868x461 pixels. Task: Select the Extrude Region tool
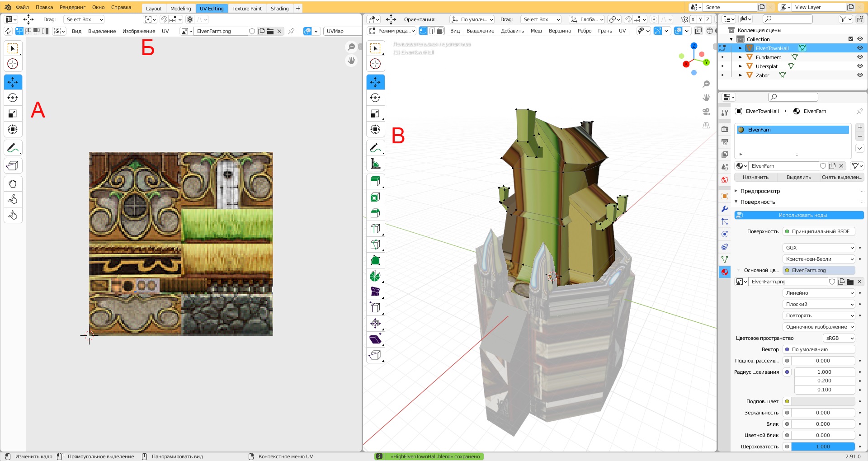(375, 181)
